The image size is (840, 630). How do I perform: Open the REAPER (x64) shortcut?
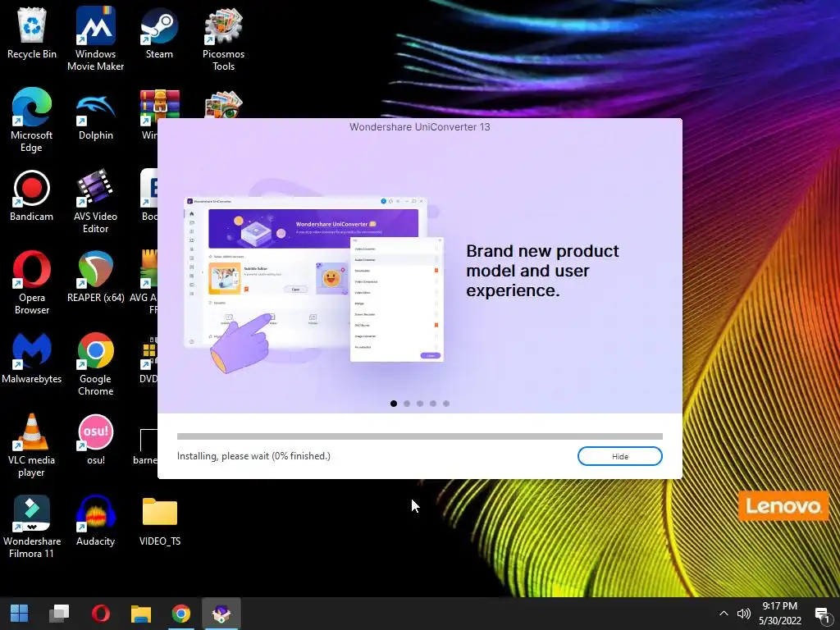tap(95, 277)
